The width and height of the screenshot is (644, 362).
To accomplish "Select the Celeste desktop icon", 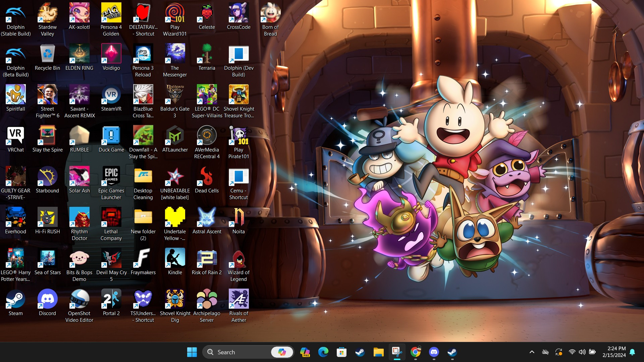I will click(207, 16).
